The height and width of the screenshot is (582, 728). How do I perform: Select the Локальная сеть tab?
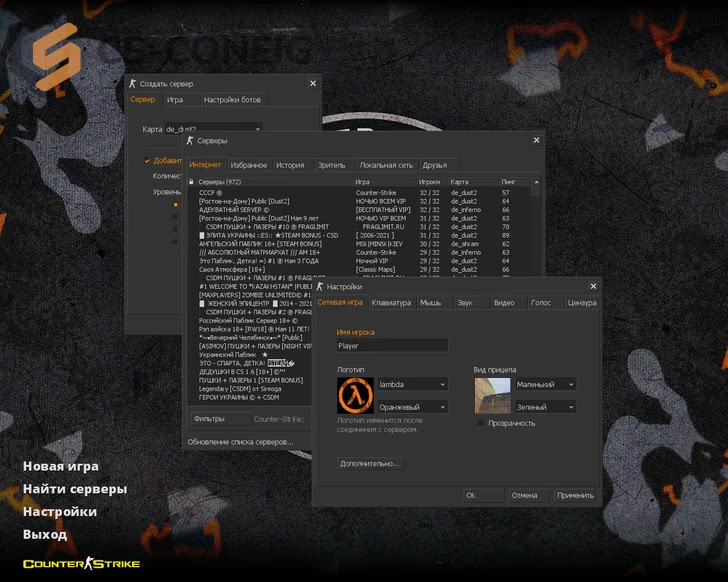click(386, 165)
